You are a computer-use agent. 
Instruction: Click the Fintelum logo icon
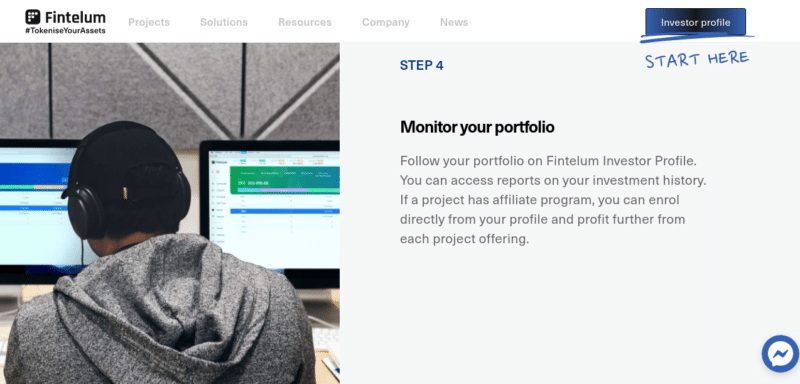point(33,17)
